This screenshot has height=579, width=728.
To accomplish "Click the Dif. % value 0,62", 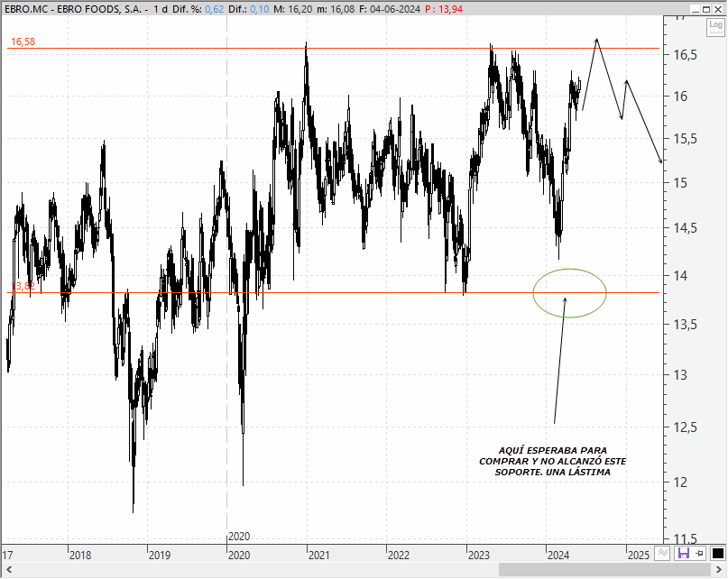I will click(214, 9).
